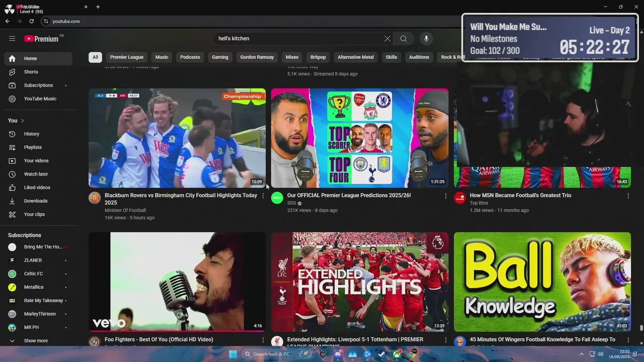The width and height of the screenshot is (644, 362).
Task: Play the Extended Highlights Liverpool thumbnail
Action: [360, 282]
